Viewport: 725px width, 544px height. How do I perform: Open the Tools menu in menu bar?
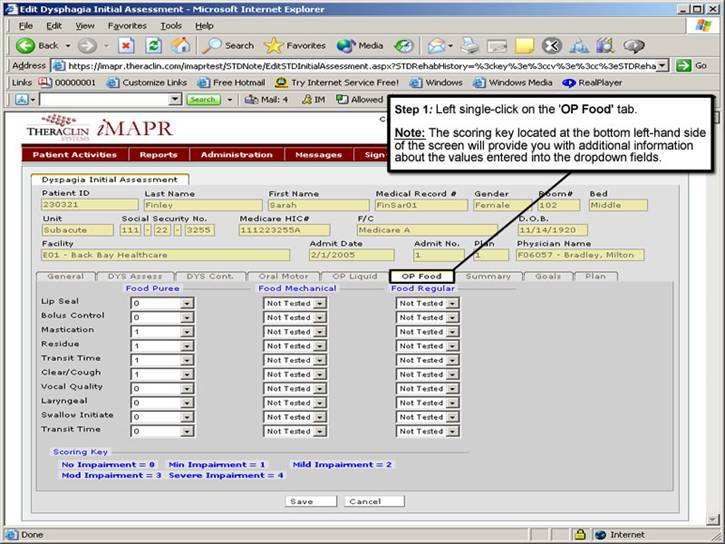[x=171, y=25]
